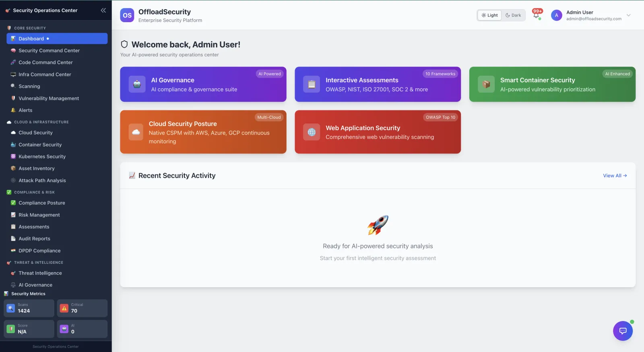Open Cloud Security Posture card

click(203, 132)
